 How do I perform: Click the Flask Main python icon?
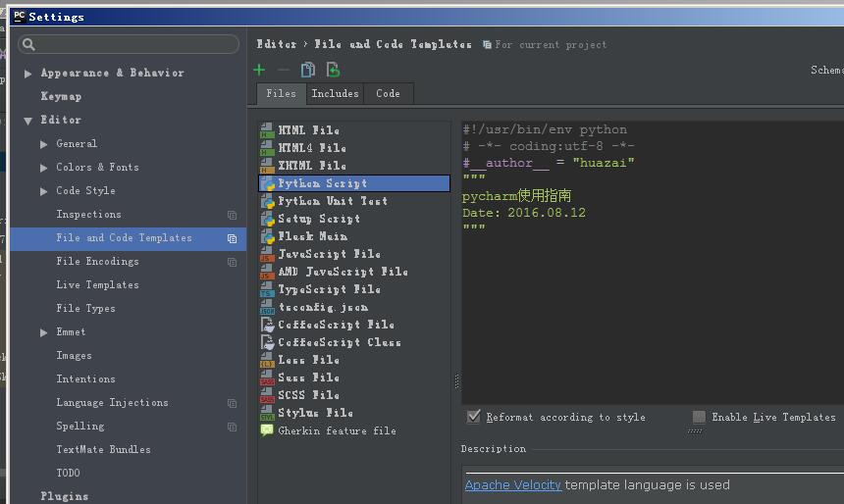click(268, 236)
